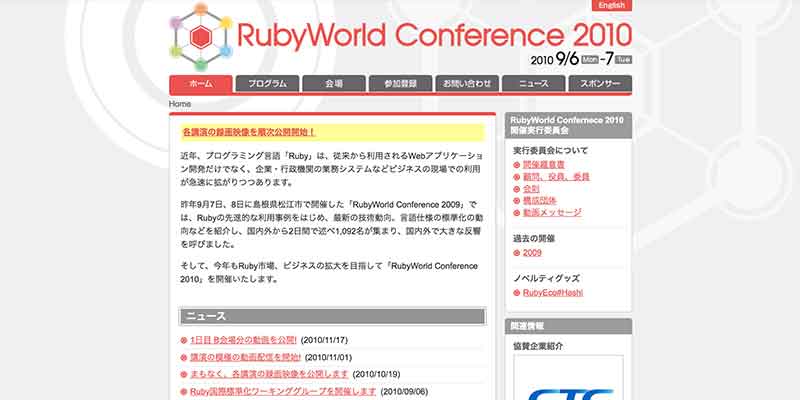This screenshot has width=800, height=400.
Task: Click the ニュース section header bar
Action: [x=333, y=316]
